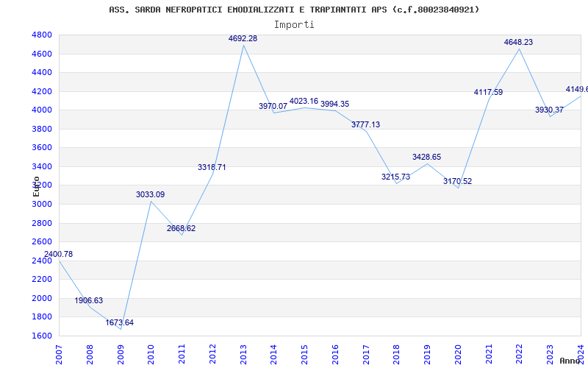Click the data label 3170.52
Image resolution: width=588 pixels, height=368 pixels.
pos(457,181)
